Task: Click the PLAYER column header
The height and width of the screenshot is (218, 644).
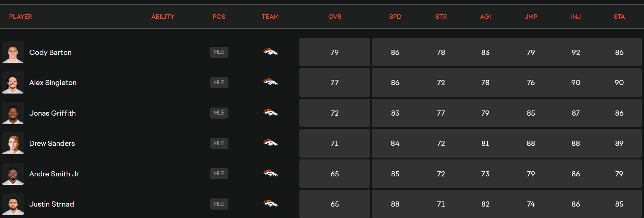Action: (21, 17)
